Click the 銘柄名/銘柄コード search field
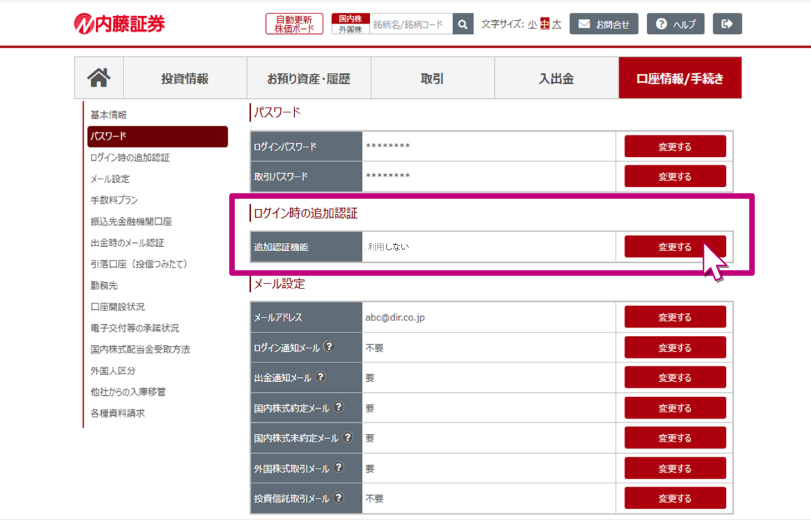The image size is (811, 520). (x=409, y=24)
